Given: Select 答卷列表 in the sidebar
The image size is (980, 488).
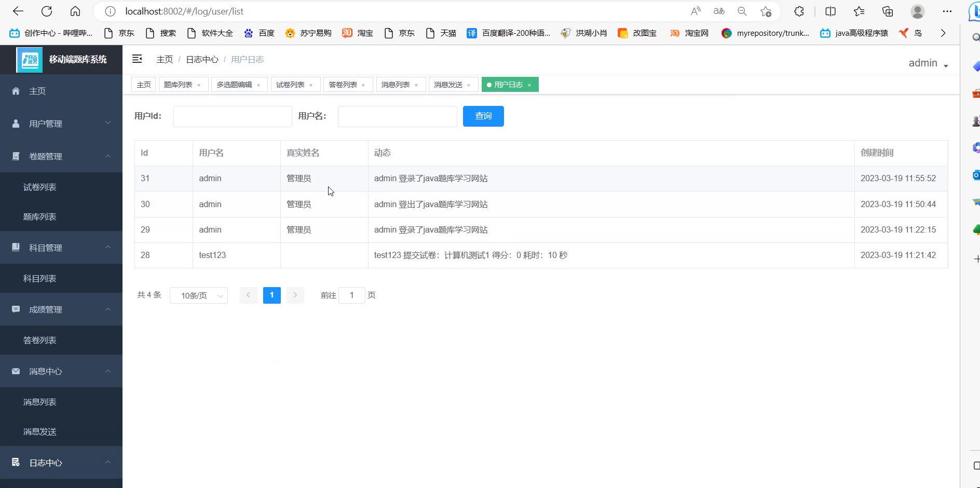Looking at the screenshot, I should [x=40, y=341].
